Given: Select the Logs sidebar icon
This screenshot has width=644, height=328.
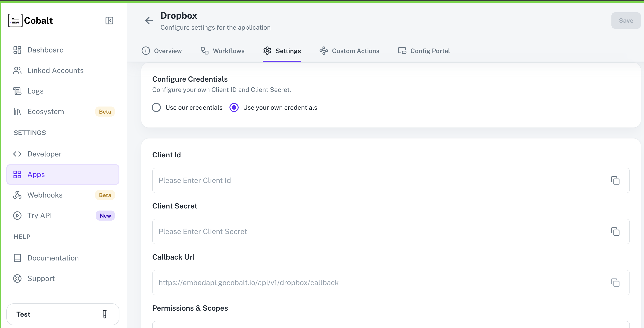Looking at the screenshot, I should coord(17,91).
